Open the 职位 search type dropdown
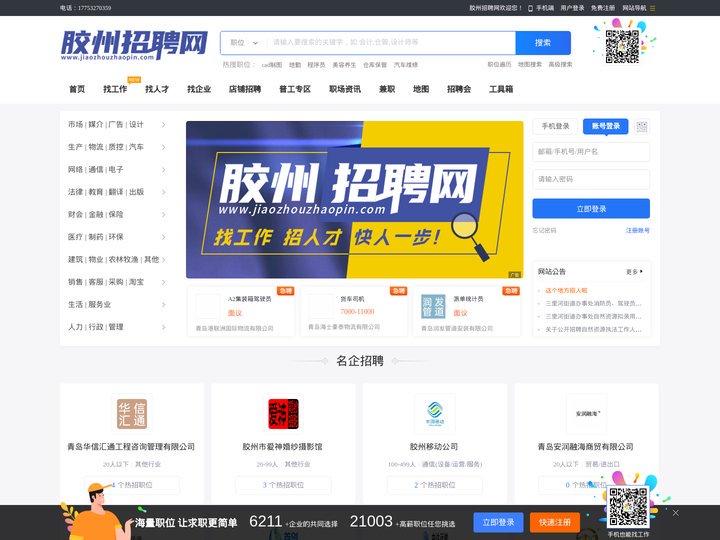This screenshot has height=540, width=720. [x=244, y=43]
